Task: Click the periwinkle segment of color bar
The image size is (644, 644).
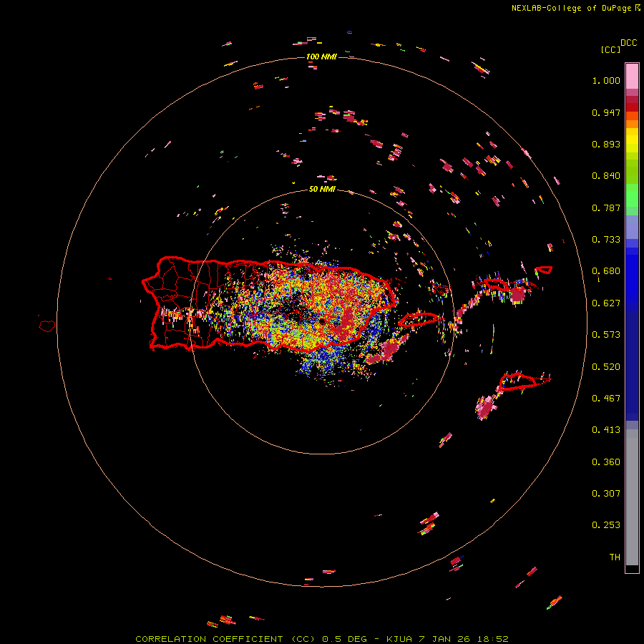Action: click(x=632, y=227)
